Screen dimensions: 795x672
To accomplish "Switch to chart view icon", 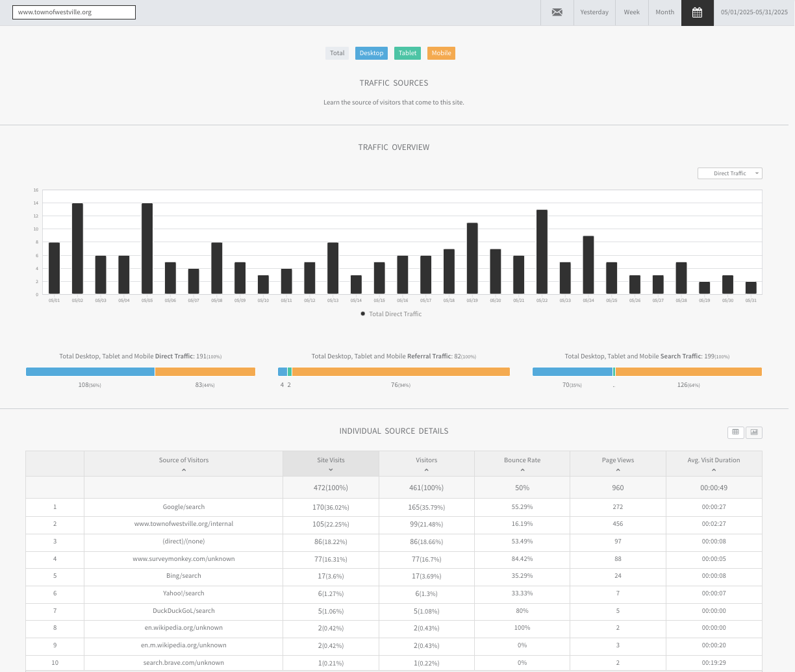I will tap(754, 432).
